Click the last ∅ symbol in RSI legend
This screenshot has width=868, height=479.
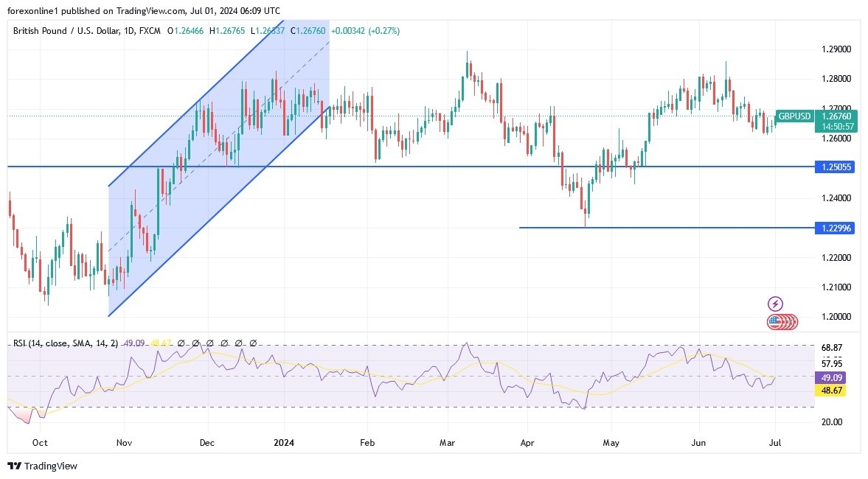[253, 343]
